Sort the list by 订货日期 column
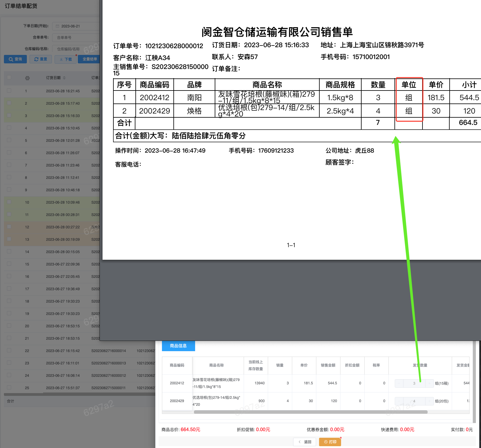The width and height of the screenshot is (481, 448). point(64,78)
